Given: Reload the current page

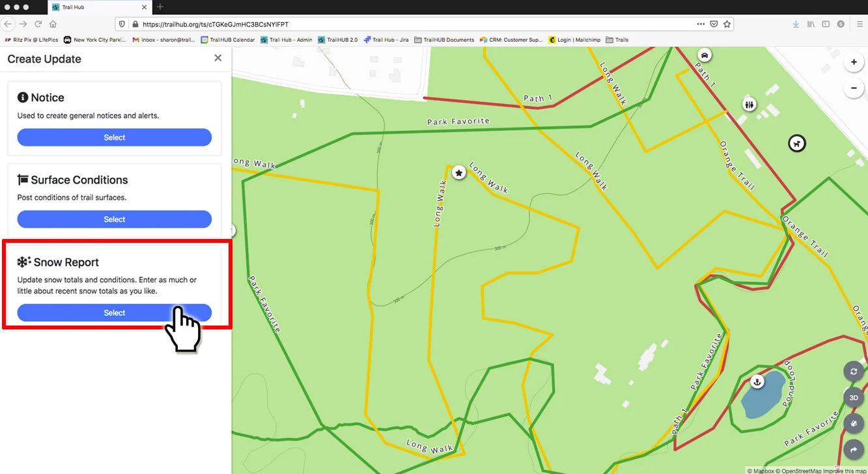Looking at the screenshot, I should pyautogui.click(x=38, y=24).
